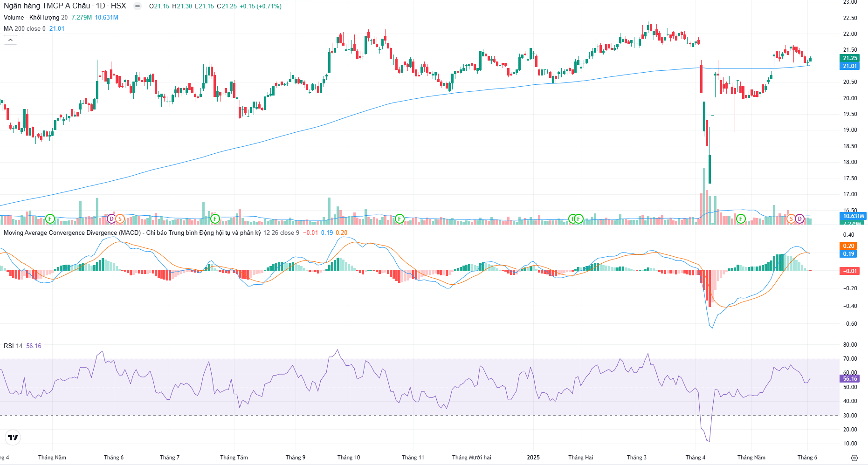Click the 22.50 price scale value
This screenshot has width=868, height=465.
point(850,18)
